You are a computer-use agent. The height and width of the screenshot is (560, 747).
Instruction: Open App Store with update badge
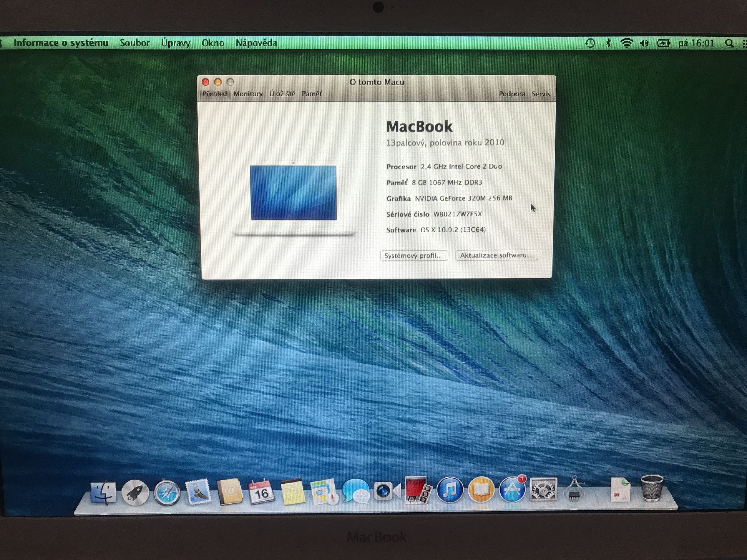[512, 490]
